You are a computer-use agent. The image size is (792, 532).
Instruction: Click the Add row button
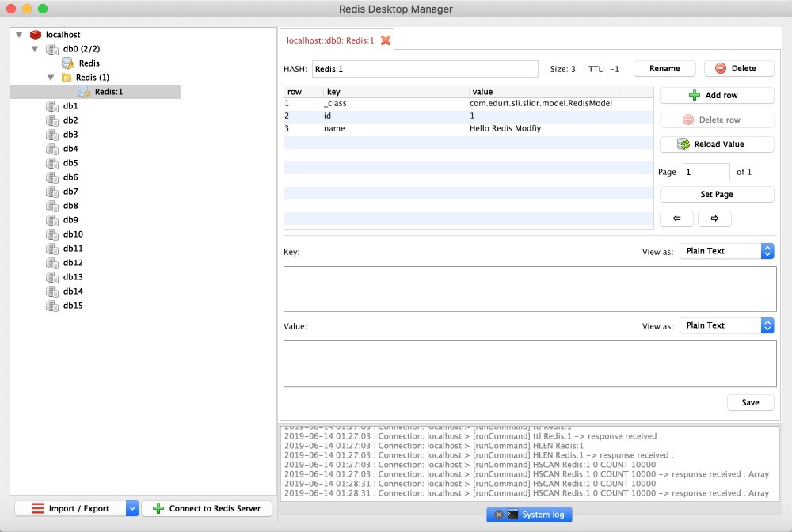coord(716,96)
